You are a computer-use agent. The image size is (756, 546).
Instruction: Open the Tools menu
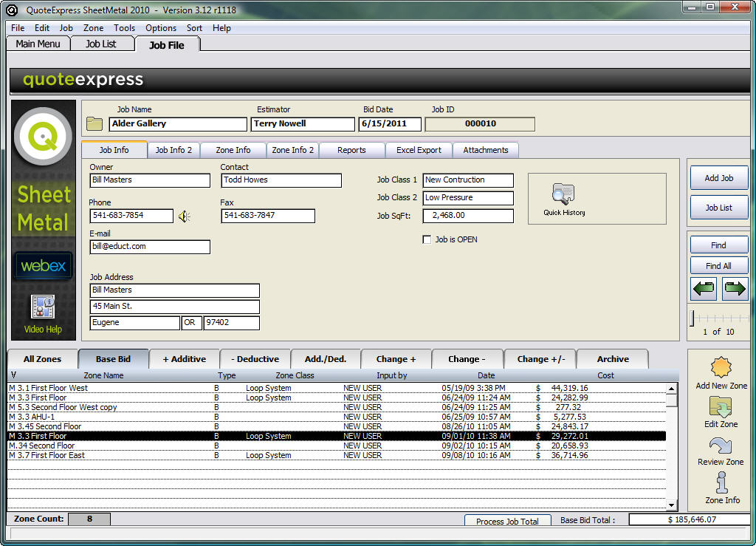[x=124, y=28]
